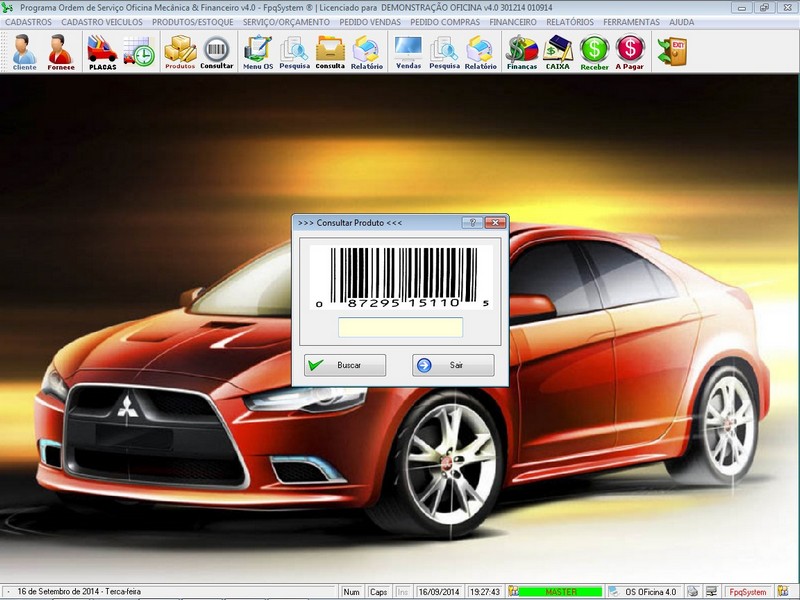Open the Finanças dollar chart icon
The width and height of the screenshot is (800, 600).
[x=522, y=52]
